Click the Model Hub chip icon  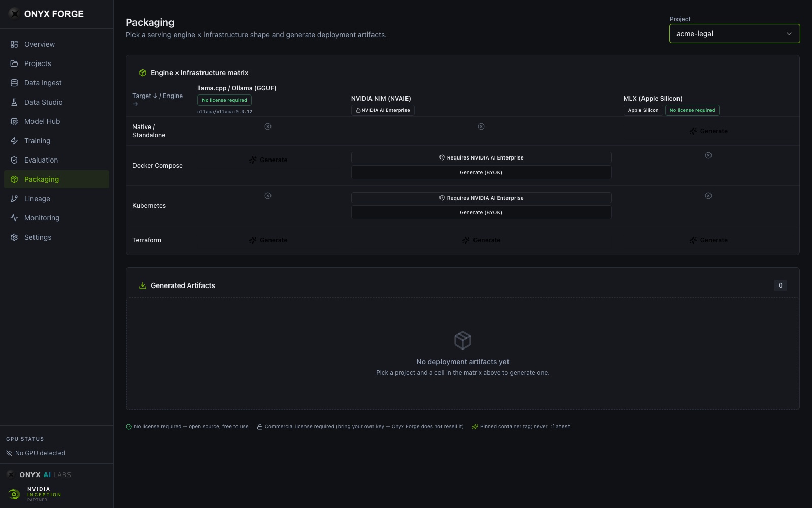point(14,121)
